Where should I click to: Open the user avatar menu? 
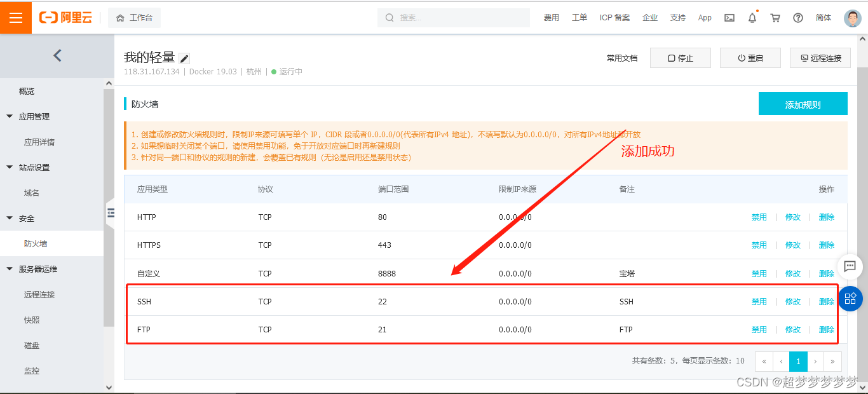(853, 18)
